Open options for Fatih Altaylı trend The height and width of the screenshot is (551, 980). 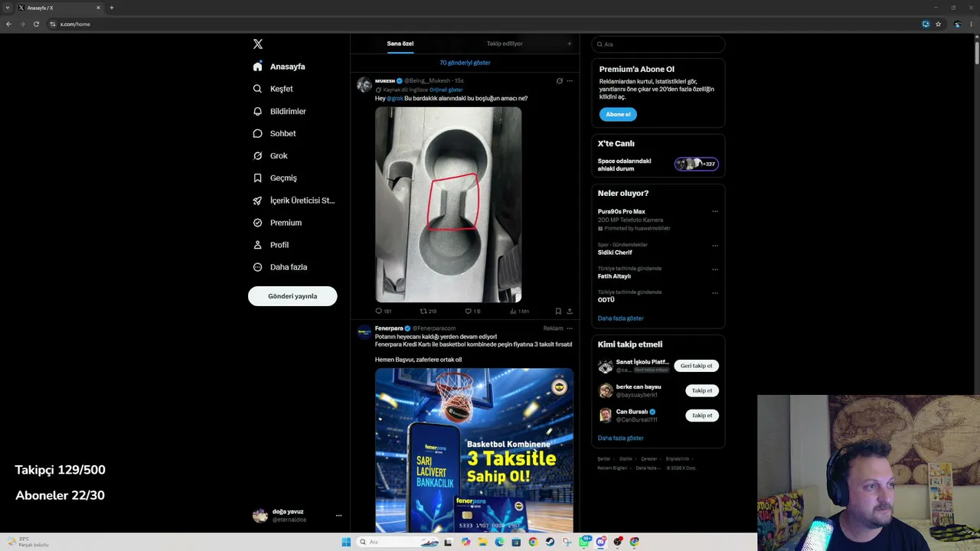pyautogui.click(x=715, y=269)
